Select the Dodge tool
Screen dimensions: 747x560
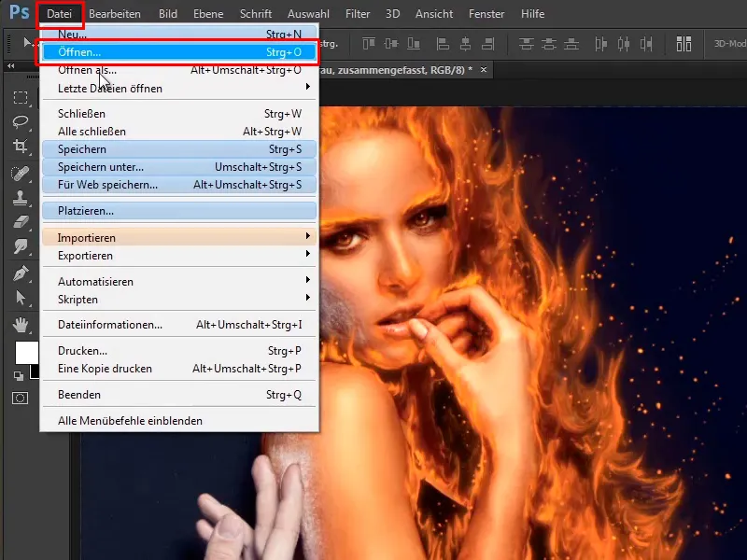pyautogui.click(x=20, y=246)
